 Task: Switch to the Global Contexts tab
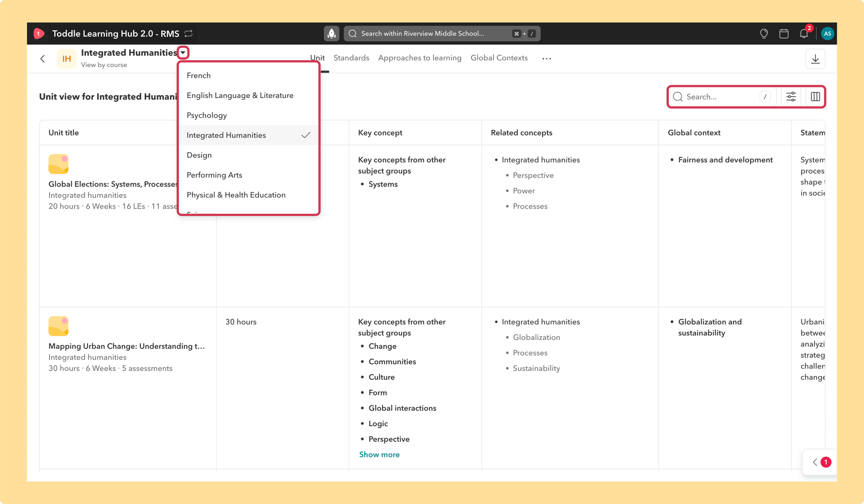click(499, 58)
